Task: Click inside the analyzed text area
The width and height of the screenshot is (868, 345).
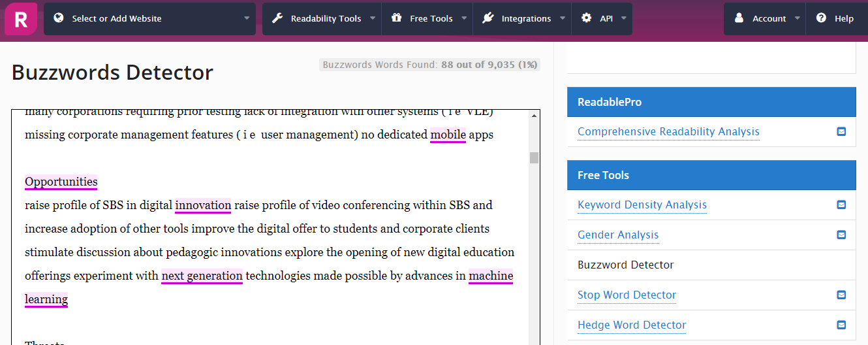Action: pos(270,227)
